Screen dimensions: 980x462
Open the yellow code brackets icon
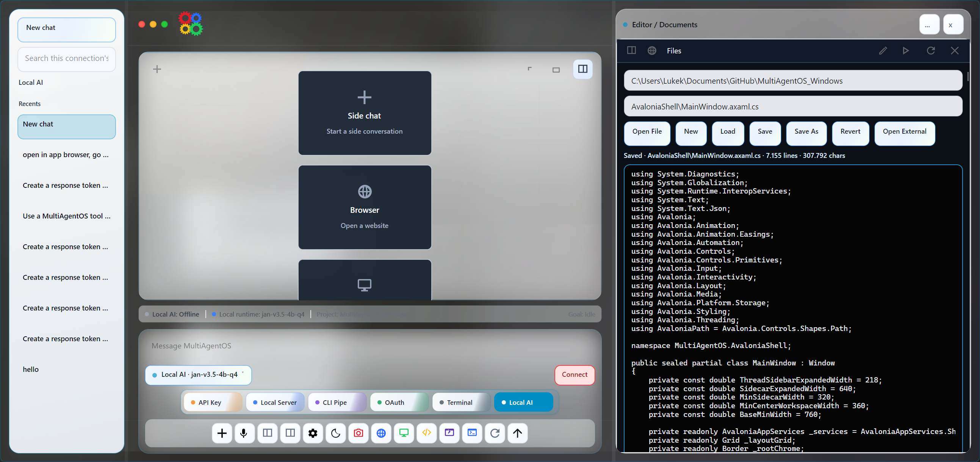tap(426, 433)
